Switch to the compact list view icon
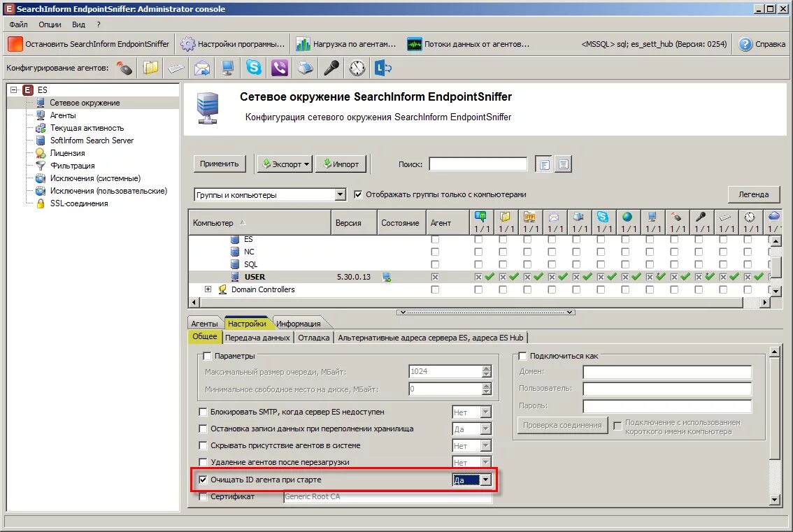This screenshot has width=793, height=532. [544, 164]
